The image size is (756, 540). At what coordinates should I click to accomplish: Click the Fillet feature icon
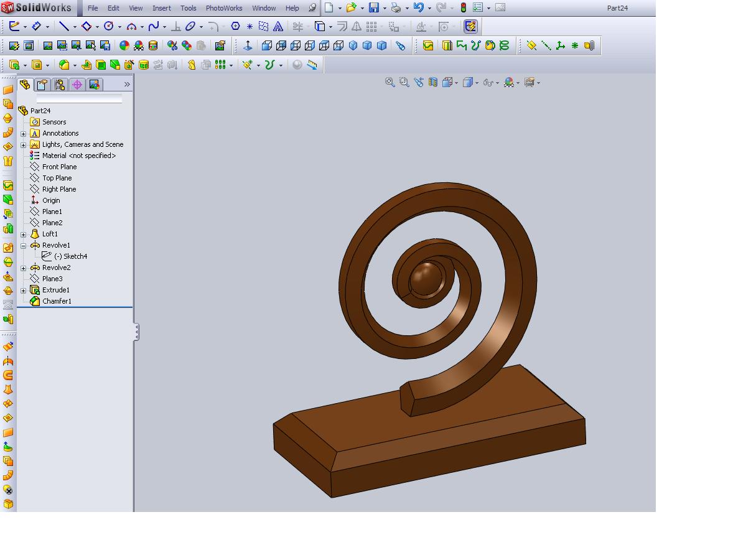(x=64, y=65)
